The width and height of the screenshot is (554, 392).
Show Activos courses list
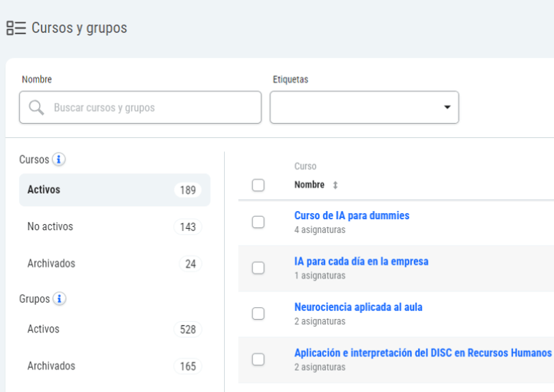click(x=114, y=190)
